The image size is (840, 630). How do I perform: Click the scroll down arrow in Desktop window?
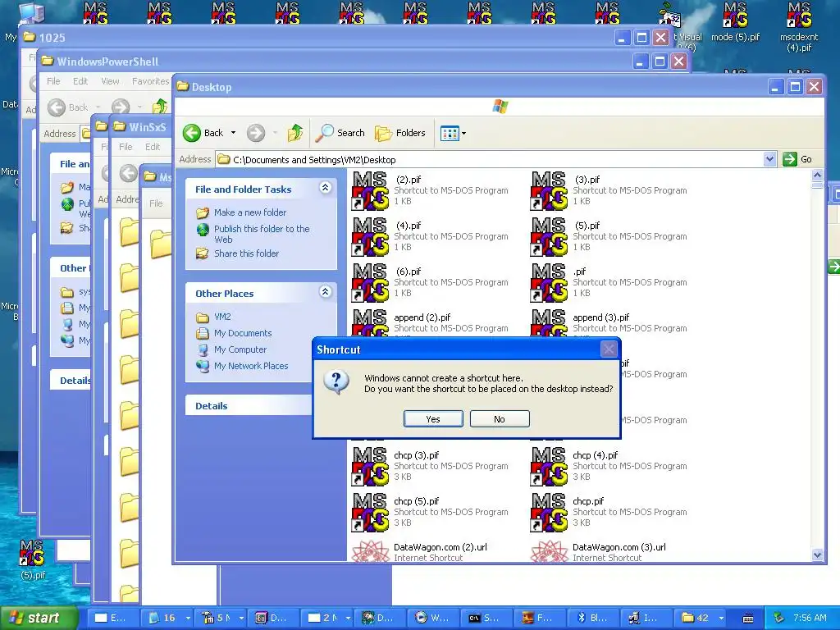(x=817, y=555)
